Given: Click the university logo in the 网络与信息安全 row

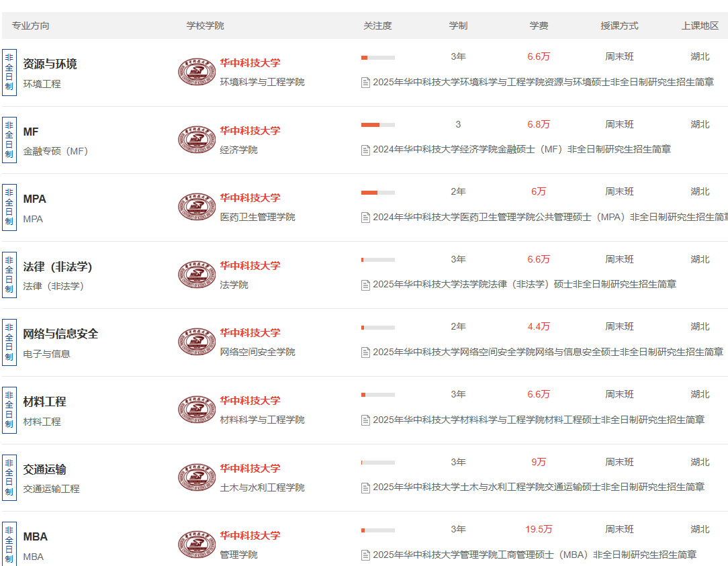Looking at the screenshot, I should coord(197,342).
